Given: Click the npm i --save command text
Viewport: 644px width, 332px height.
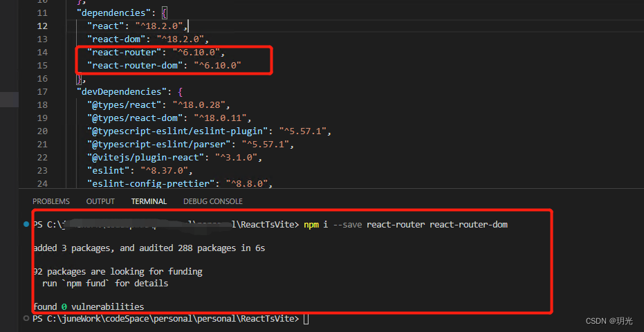Looking at the screenshot, I should click(x=406, y=224).
